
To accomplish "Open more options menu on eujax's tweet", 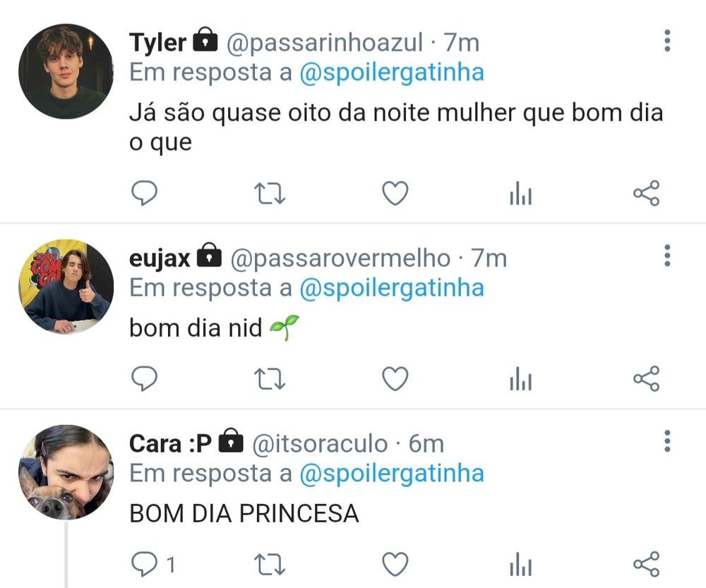I will (667, 256).
